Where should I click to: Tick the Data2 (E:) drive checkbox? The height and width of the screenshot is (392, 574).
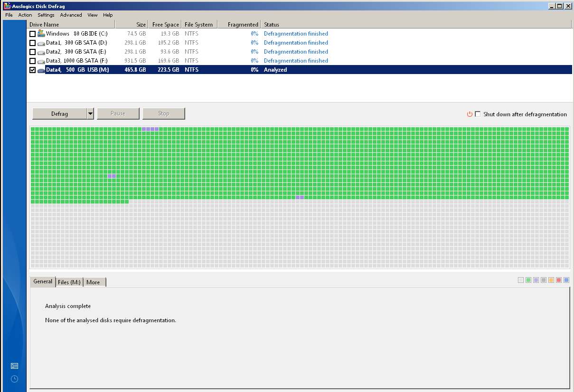click(x=32, y=52)
